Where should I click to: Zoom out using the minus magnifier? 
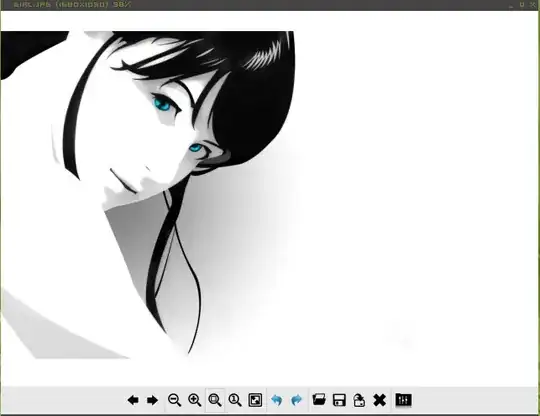pyautogui.click(x=174, y=400)
